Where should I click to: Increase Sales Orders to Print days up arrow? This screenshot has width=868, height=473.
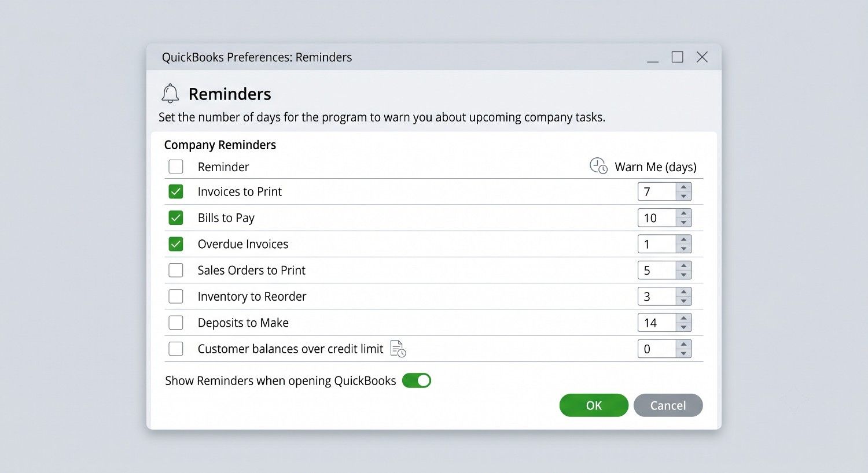click(683, 266)
